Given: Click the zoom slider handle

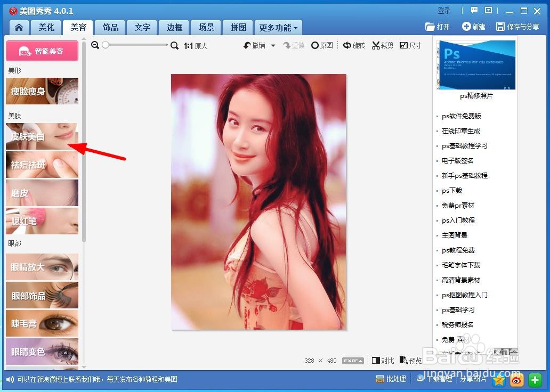Looking at the screenshot, I should point(105,45).
